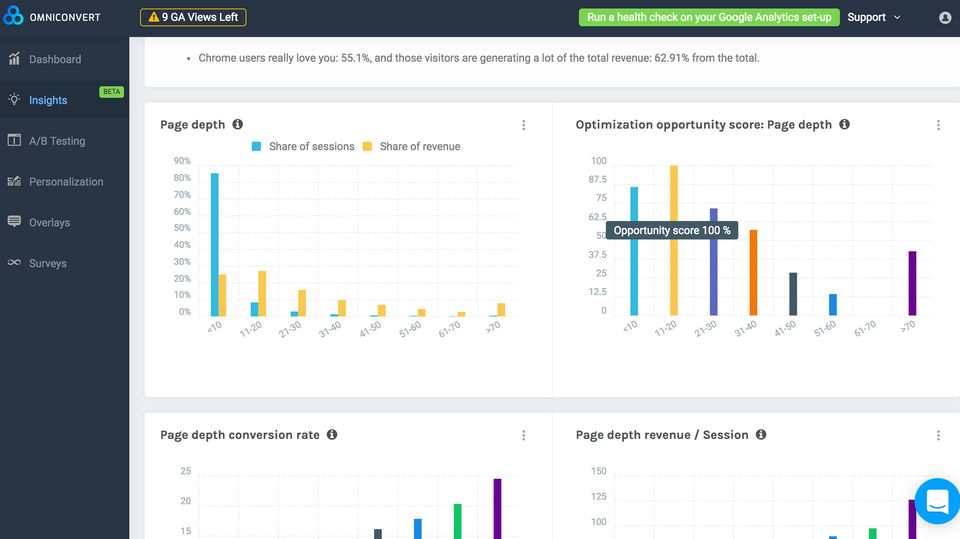Image resolution: width=960 pixels, height=539 pixels.
Task: Open Page depth conversion rate options menu
Action: tap(523, 435)
